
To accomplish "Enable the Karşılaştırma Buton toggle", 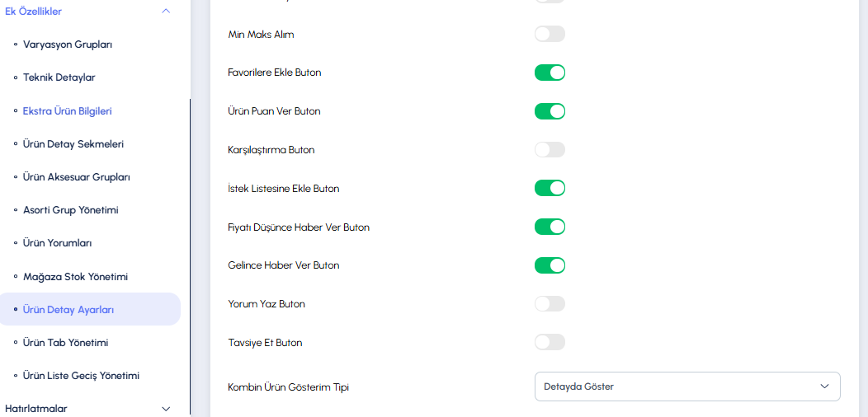I will 550,149.
